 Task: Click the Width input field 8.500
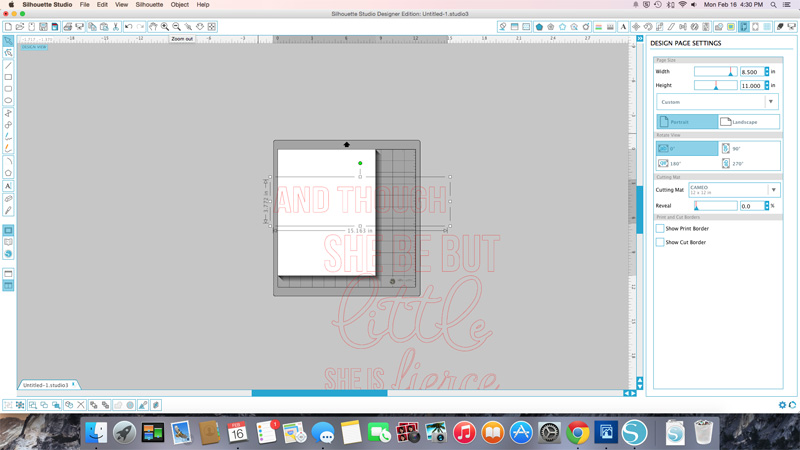[752, 71]
